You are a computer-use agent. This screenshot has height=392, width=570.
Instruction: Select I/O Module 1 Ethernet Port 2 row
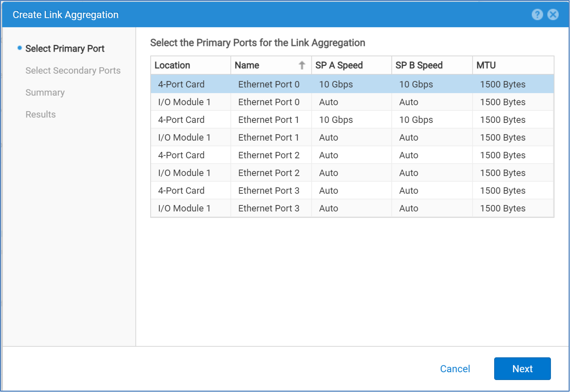coord(352,173)
